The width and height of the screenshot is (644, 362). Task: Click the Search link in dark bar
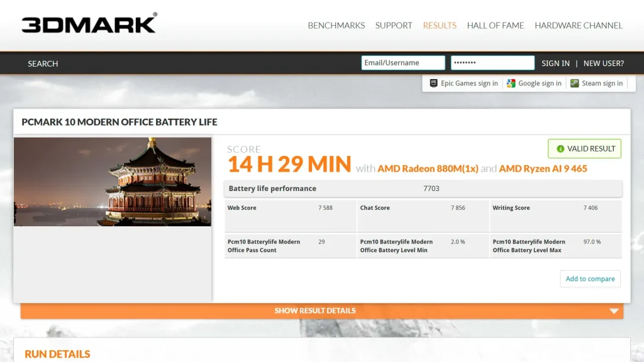(x=43, y=63)
